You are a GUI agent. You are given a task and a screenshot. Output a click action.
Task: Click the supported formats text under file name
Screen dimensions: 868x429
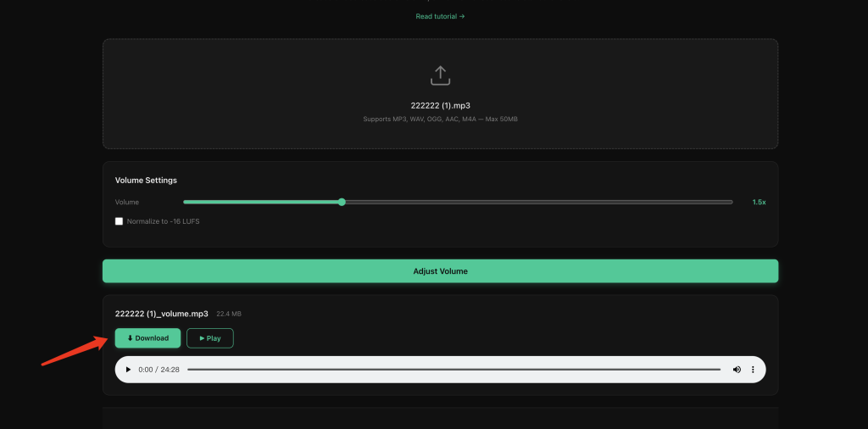point(440,119)
